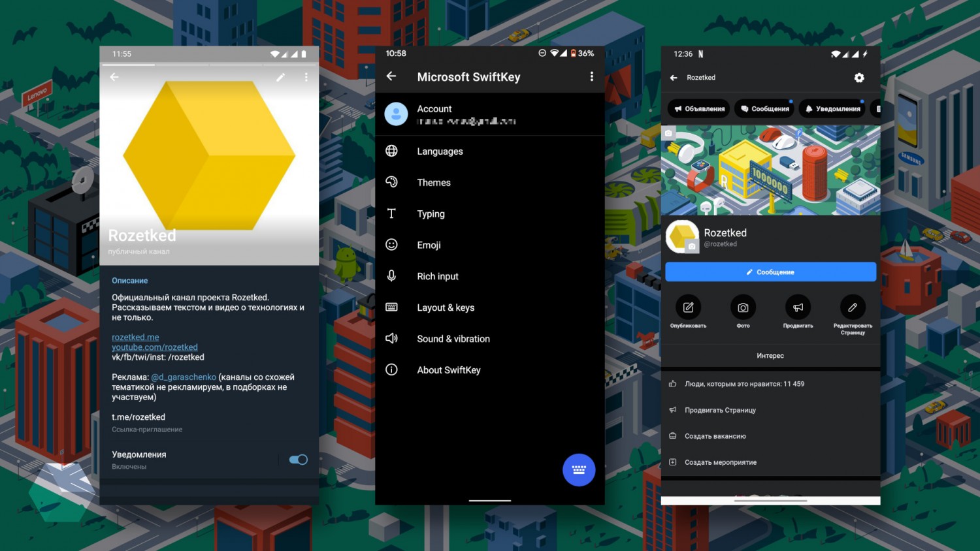
Task: Go back from the Rozetked Facebook page
Action: coord(674,78)
